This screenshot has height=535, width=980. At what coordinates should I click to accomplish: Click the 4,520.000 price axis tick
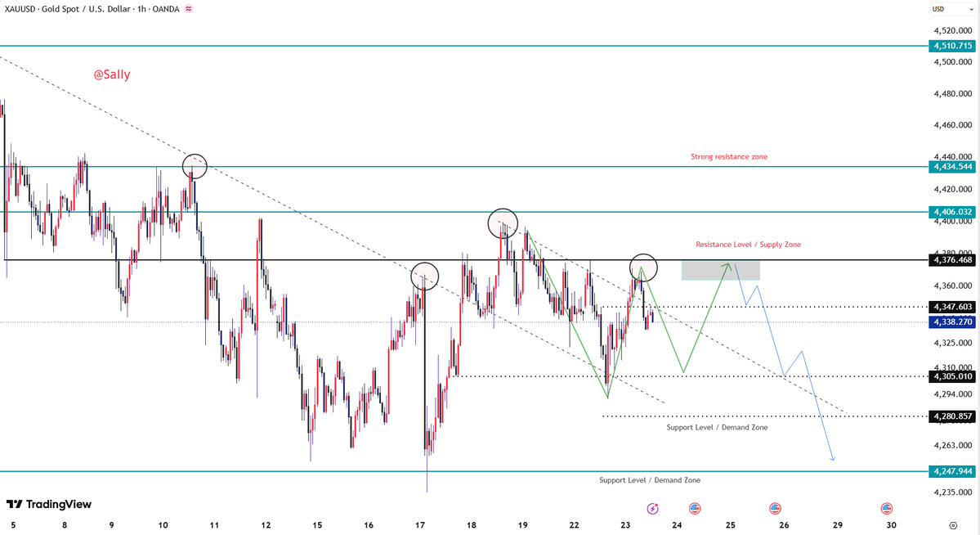tap(952, 30)
